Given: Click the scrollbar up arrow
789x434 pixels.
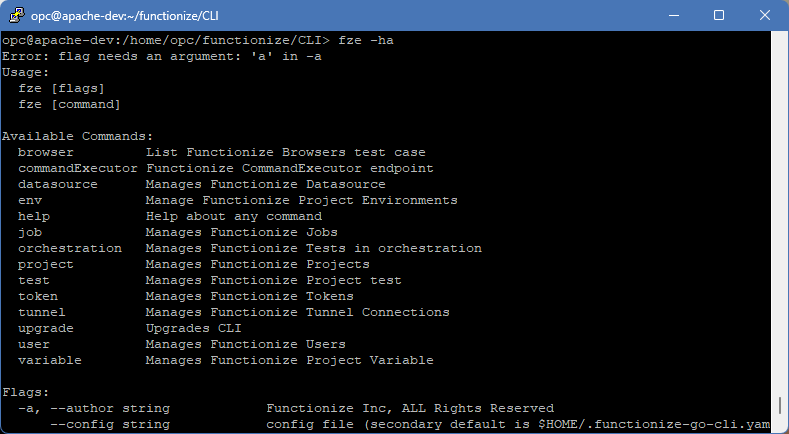Looking at the screenshot, I should [778, 41].
